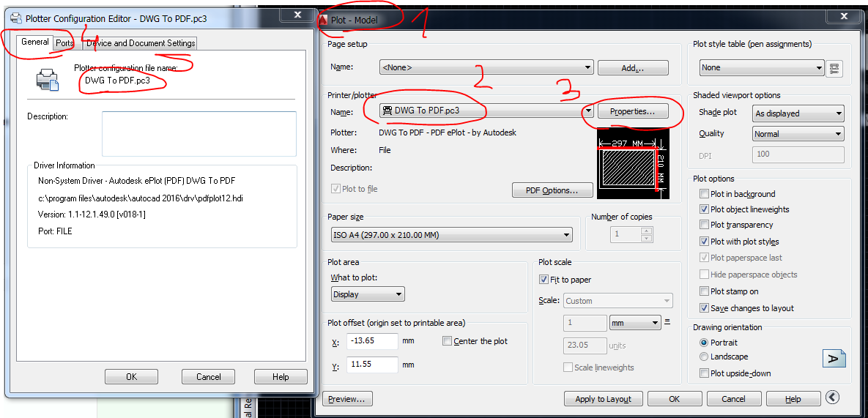Open Plot style table None dropdown
868x418 pixels.
click(762, 67)
